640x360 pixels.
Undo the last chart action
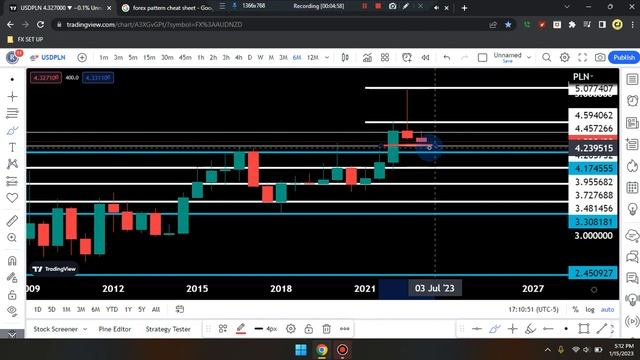447,58
